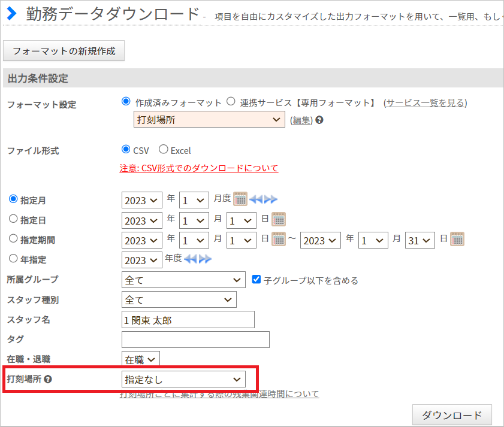
Task: Click previous year arrows in 年指定 row
Action: [x=191, y=259]
